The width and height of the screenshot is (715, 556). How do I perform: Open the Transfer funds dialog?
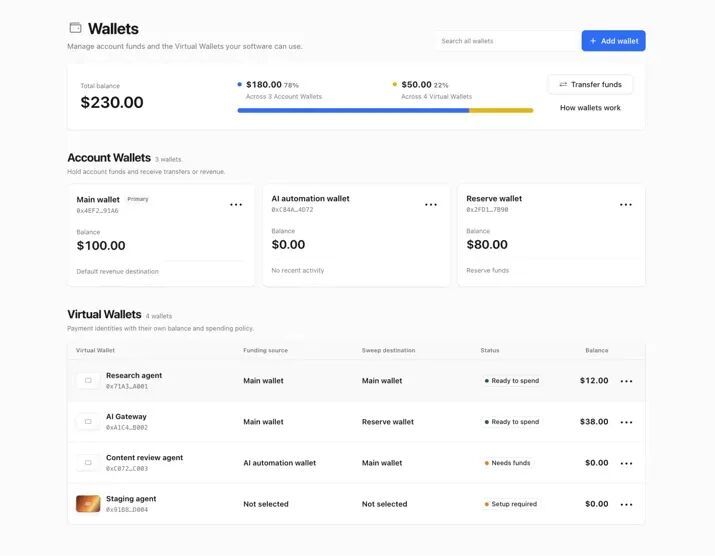point(590,84)
